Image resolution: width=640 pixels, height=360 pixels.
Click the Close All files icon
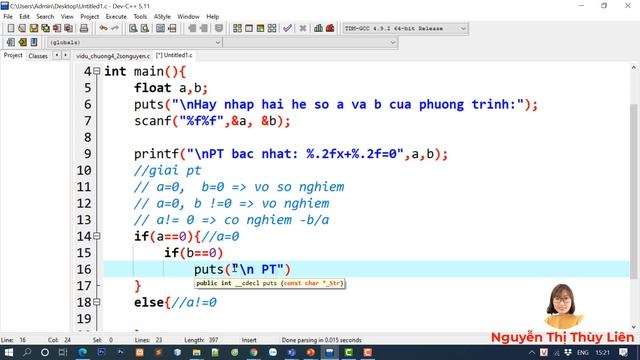pyautogui.click(x=69, y=28)
